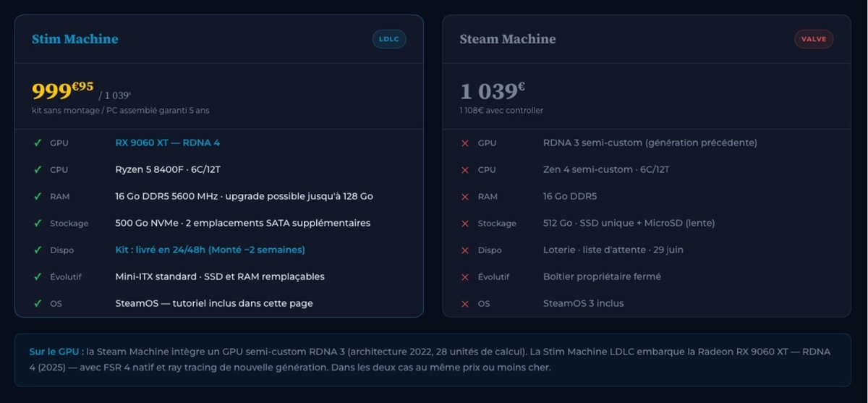Click the red cross next to SteamOS 3 inclus
This screenshot has width=868, height=403.
465,304
